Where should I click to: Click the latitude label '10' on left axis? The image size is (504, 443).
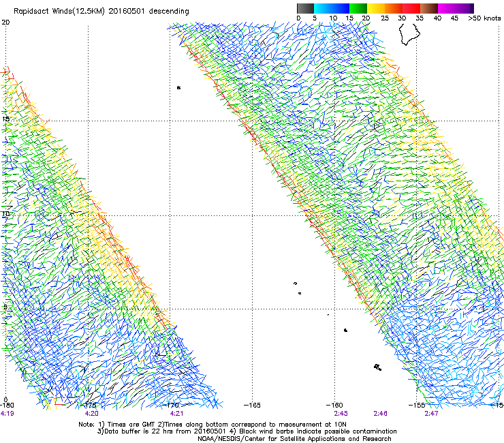tap(5, 213)
